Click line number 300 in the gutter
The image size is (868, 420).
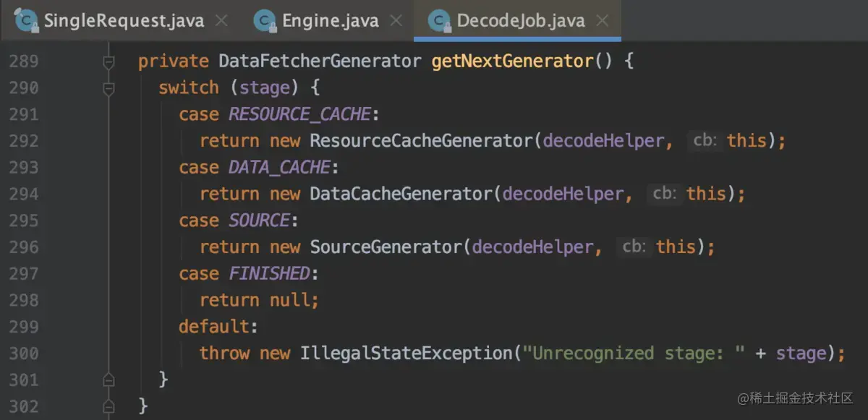pyautogui.click(x=24, y=353)
